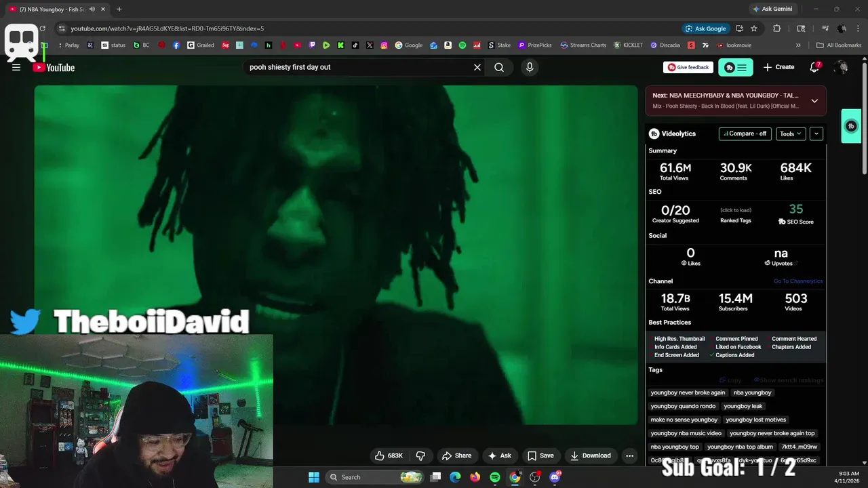
Task: Toggle the TubeBuddy panel menu button
Action: pos(735,67)
